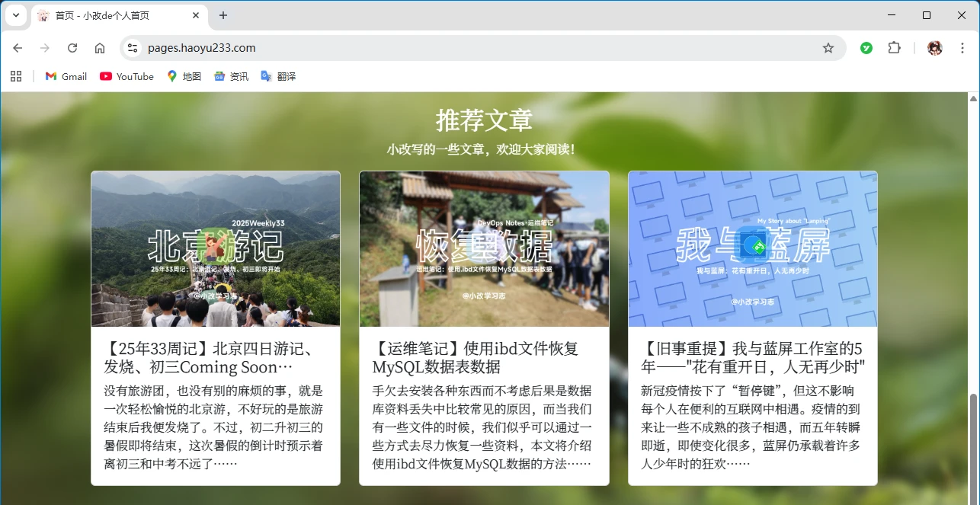Close the 小改de个人首页 tab
Image resolution: width=980 pixels, height=505 pixels.
195,15
